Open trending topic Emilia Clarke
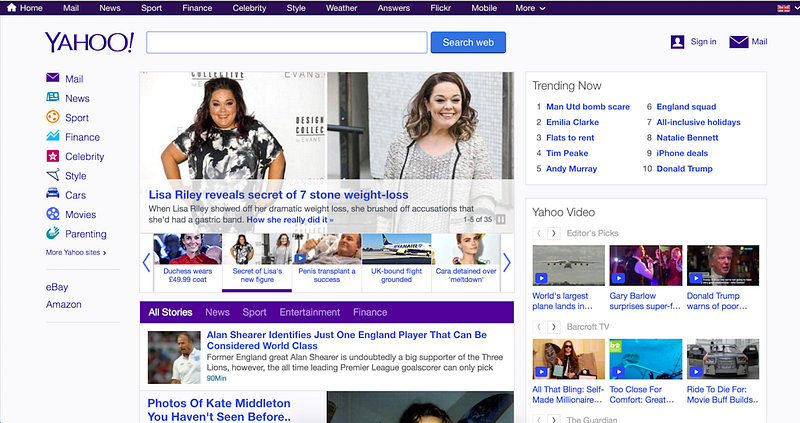 click(572, 122)
